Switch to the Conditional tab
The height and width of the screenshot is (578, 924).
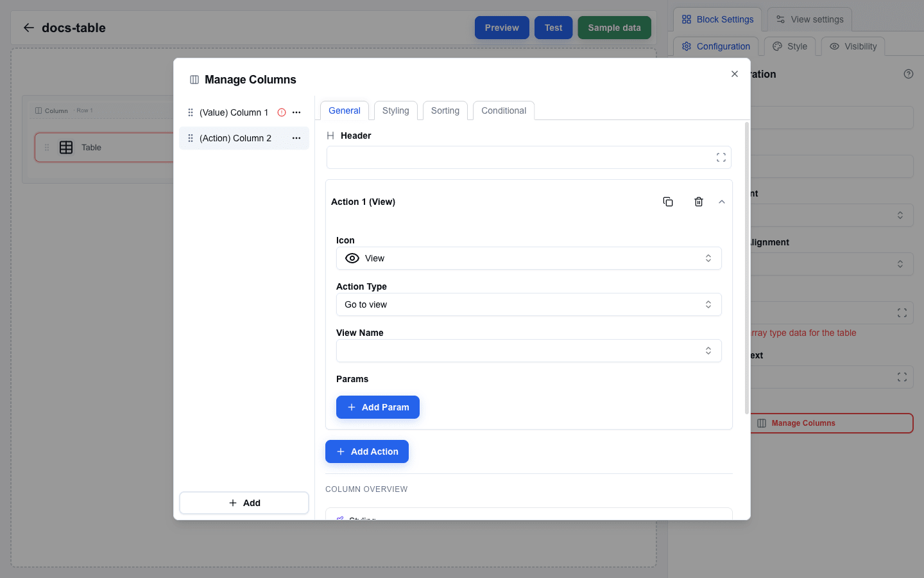tap(504, 110)
